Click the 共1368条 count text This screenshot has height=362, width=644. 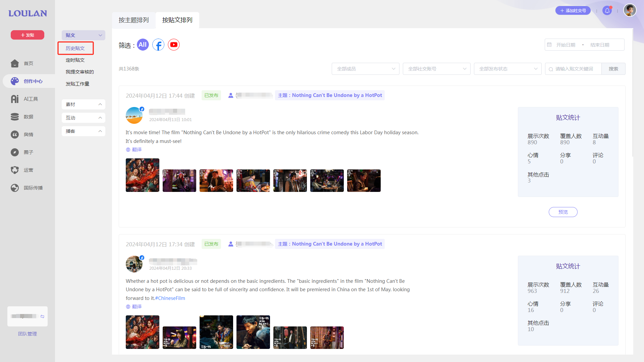129,69
